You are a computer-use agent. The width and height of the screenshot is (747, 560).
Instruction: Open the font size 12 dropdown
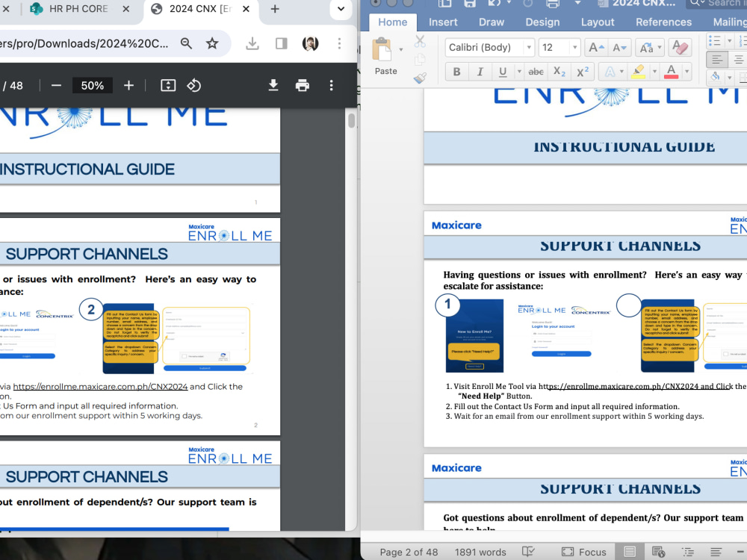[x=575, y=48]
